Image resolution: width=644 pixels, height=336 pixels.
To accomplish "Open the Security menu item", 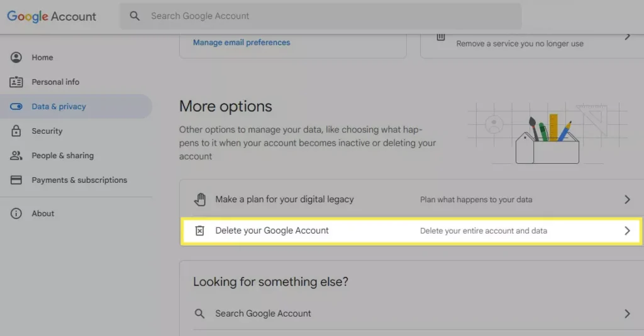I will point(47,131).
